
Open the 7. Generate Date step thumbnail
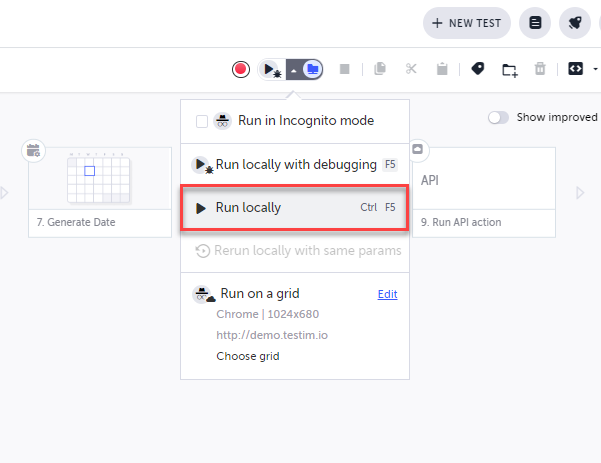point(100,179)
